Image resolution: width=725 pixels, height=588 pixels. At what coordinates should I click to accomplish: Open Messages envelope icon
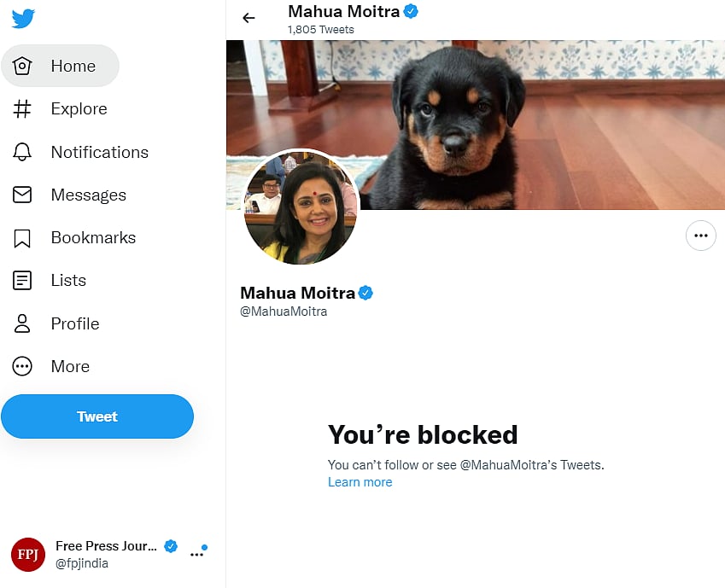(22, 195)
